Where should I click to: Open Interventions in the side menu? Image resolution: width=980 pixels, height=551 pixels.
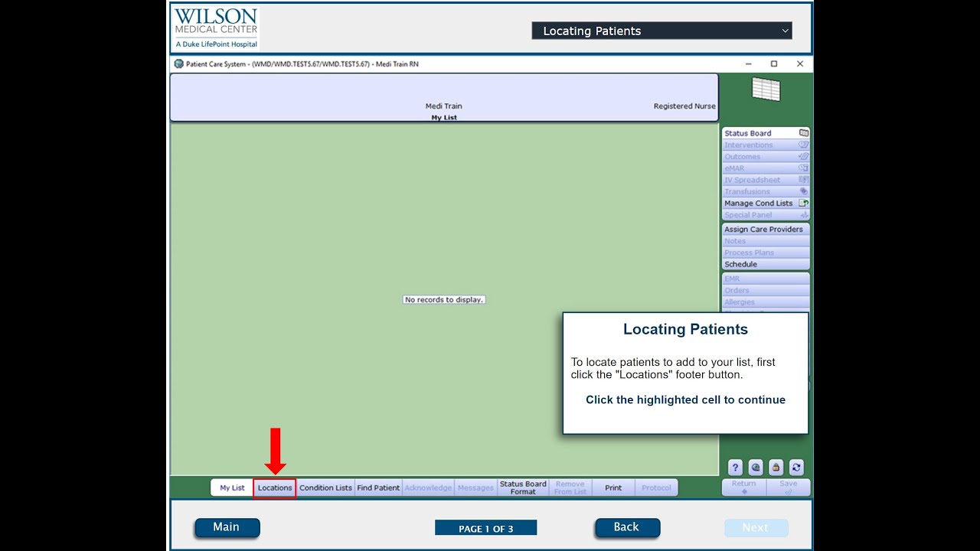[766, 145]
